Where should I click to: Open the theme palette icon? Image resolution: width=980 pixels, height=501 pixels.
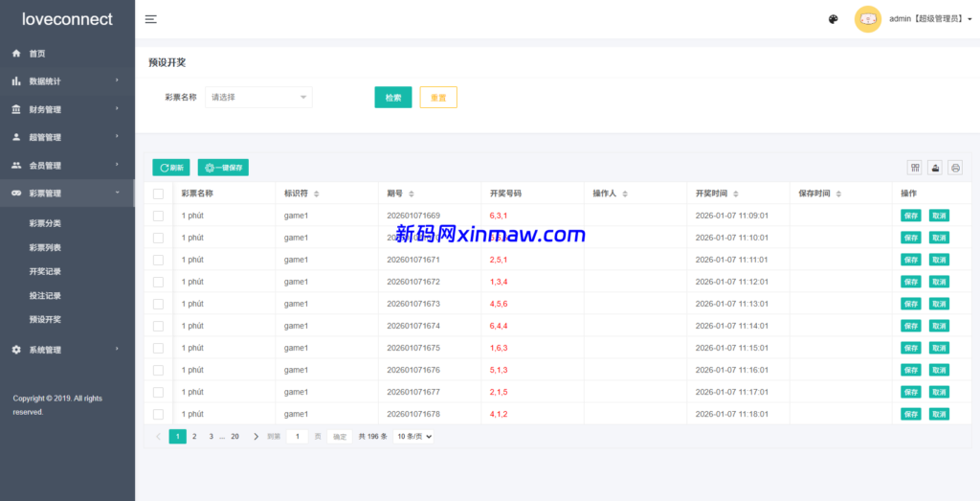point(833,19)
